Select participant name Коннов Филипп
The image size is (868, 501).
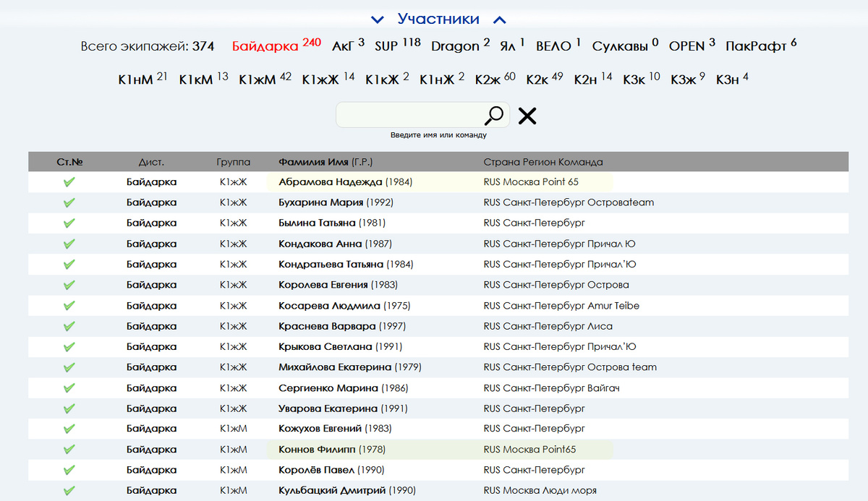click(x=317, y=450)
